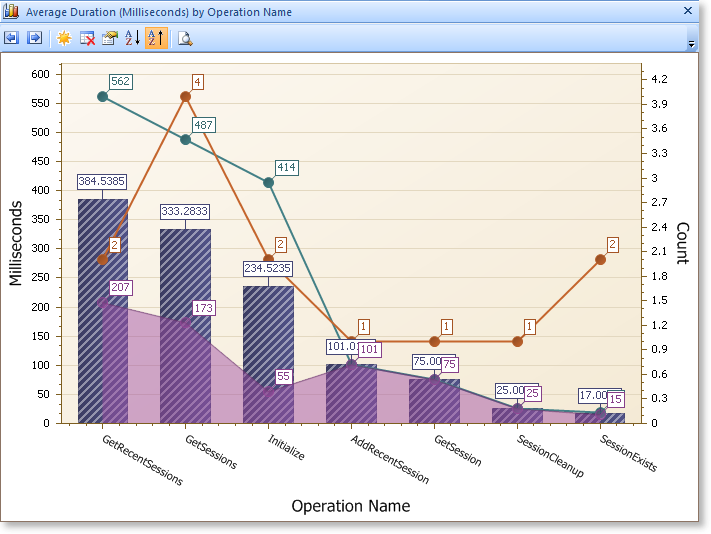711x534 pixels.
Task: Open print preview magnifier icon
Action: [x=185, y=38]
